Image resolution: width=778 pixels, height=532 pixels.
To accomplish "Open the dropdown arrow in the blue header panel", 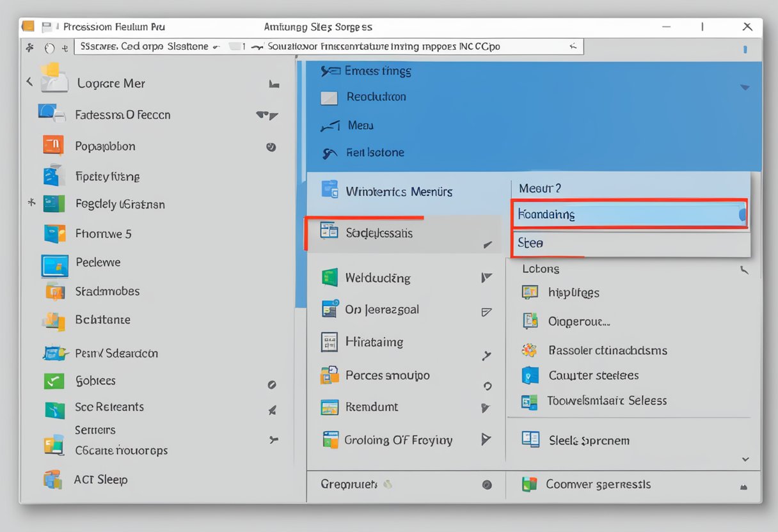I will [x=744, y=87].
